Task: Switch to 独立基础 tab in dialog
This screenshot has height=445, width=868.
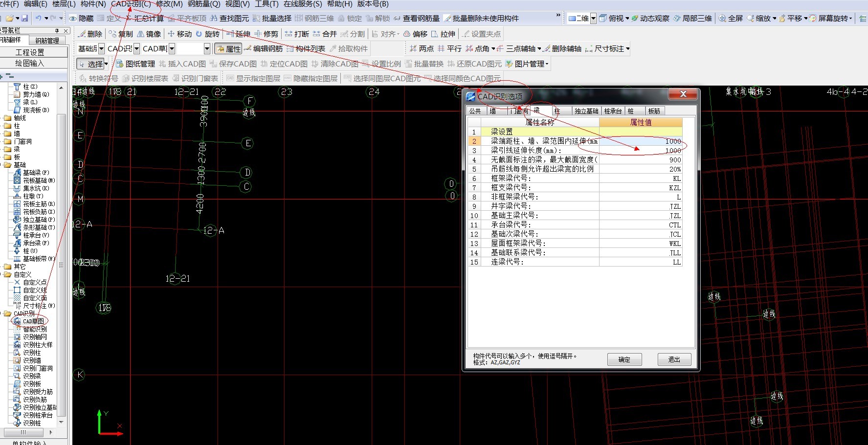Action: (586, 111)
